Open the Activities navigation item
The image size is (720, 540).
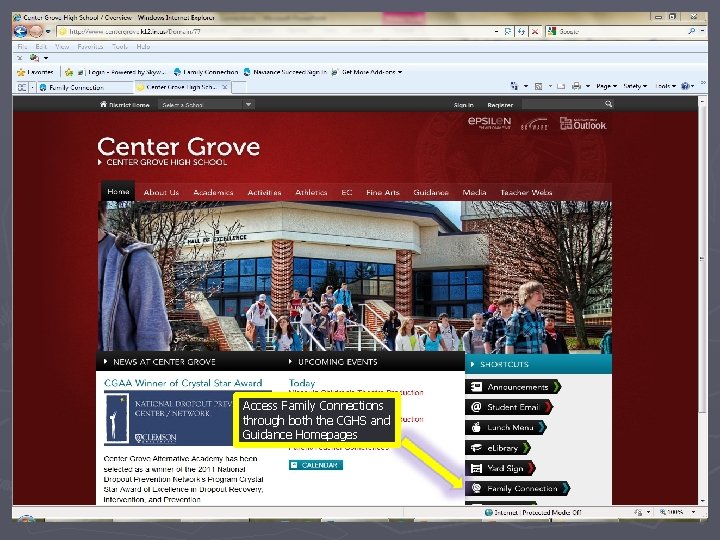[264, 192]
